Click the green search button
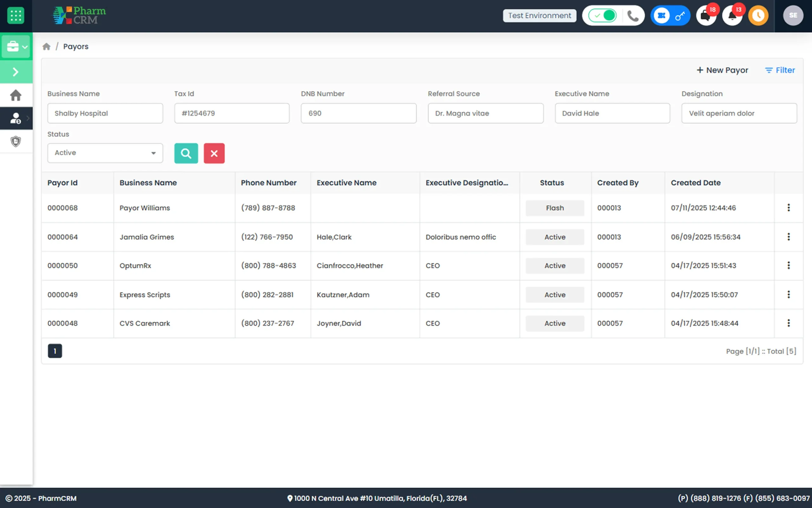 pos(186,153)
